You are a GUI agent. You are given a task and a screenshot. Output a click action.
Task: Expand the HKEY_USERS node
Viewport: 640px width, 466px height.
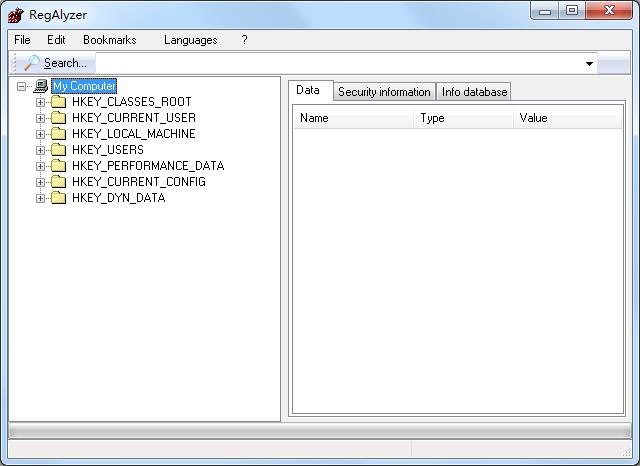[40, 150]
